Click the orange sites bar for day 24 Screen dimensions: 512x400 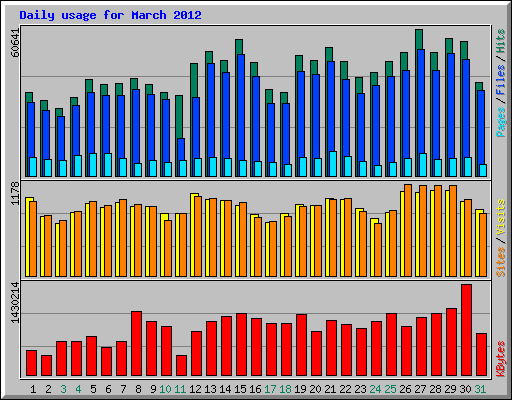point(378,250)
